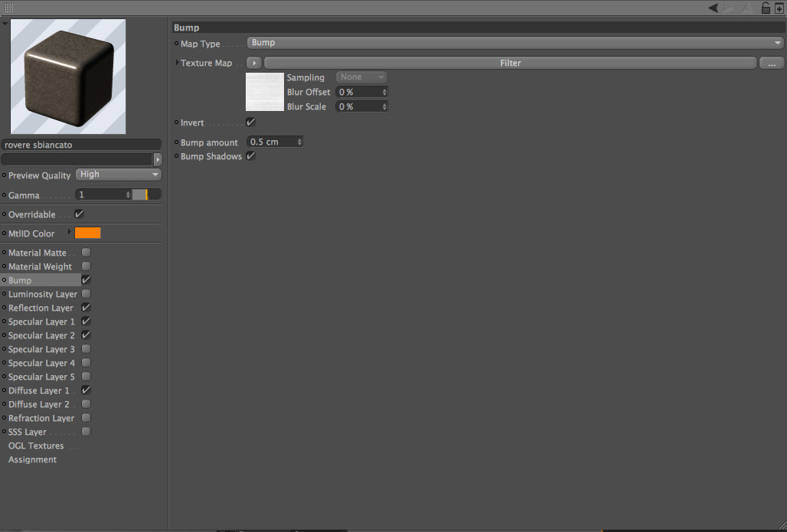Click the Bump amount animation dot
Viewport: 787px width, 532px height.
click(x=176, y=142)
